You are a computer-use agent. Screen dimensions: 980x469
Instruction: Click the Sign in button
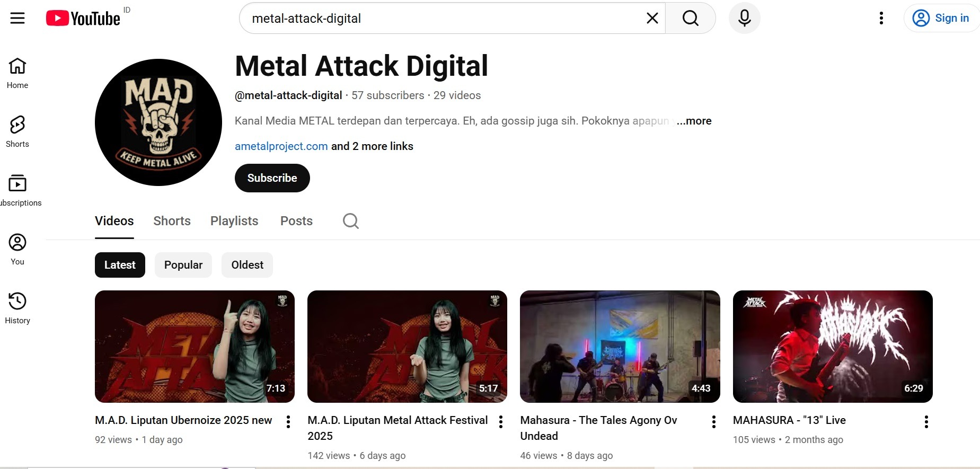[941, 18]
